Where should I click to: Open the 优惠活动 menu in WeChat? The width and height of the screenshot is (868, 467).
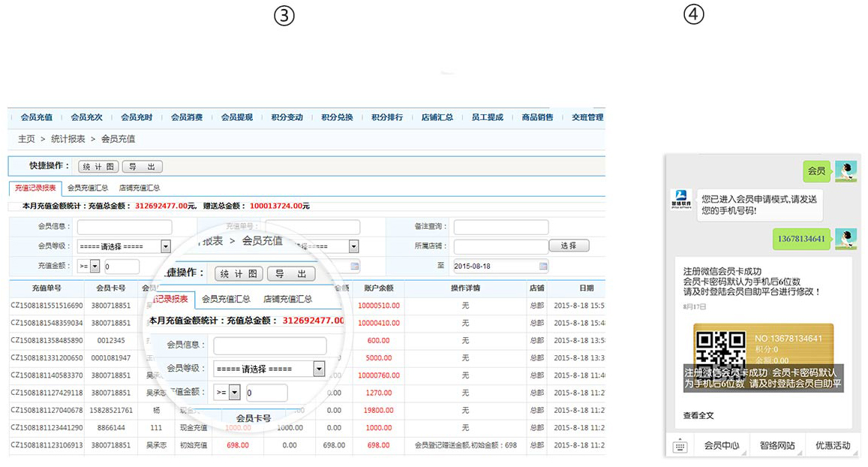(x=833, y=445)
